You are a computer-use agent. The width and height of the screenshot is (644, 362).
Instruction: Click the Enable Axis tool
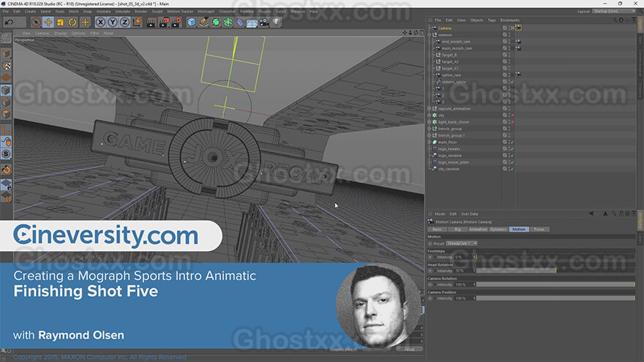6,130
